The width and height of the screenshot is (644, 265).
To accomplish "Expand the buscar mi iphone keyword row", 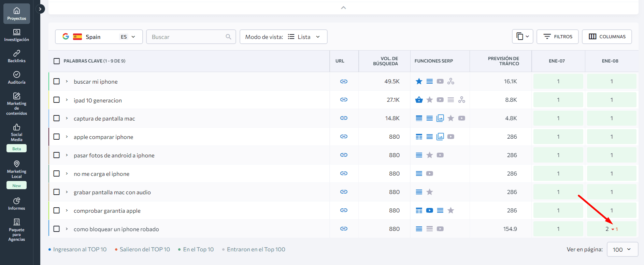I will pyautogui.click(x=67, y=81).
